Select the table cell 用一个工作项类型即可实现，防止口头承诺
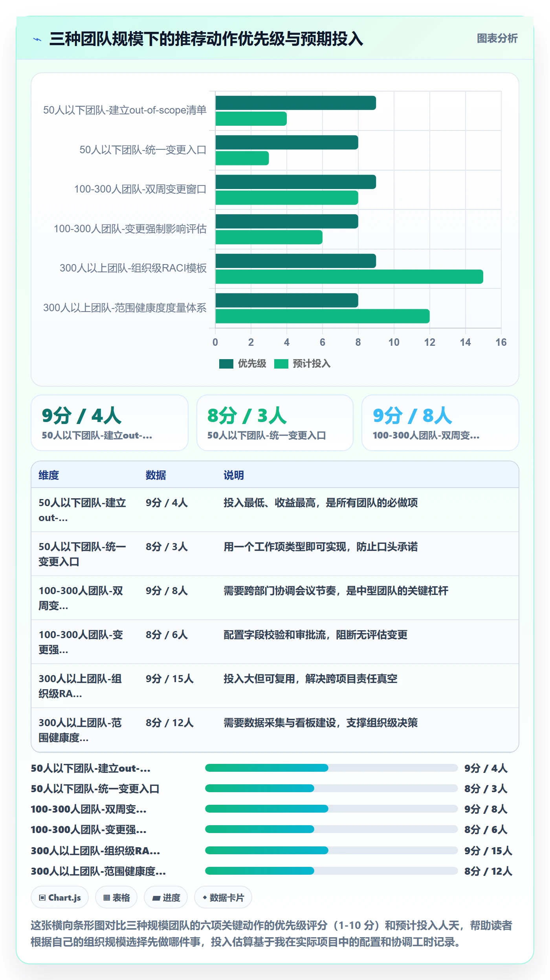 [x=321, y=547]
